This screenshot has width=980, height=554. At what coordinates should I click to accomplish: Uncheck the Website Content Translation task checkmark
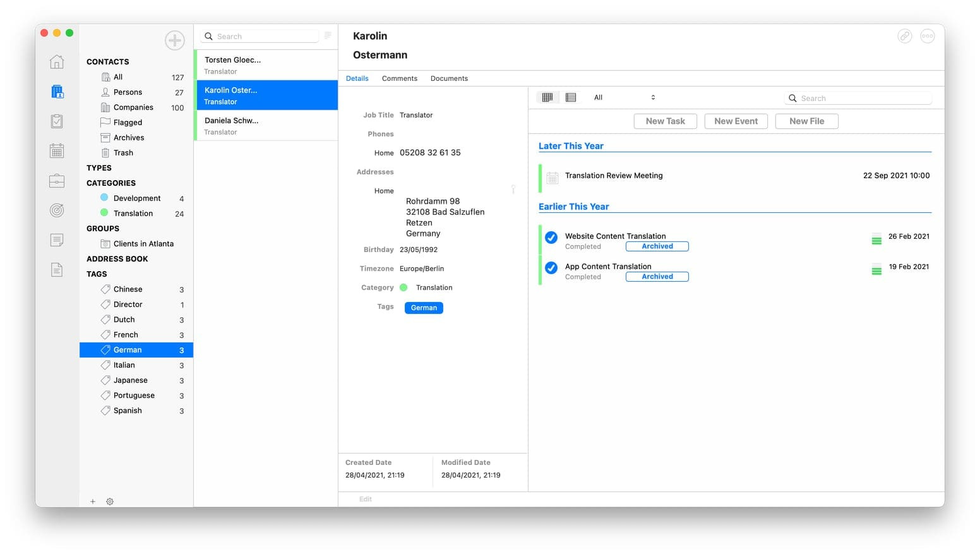[551, 238]
